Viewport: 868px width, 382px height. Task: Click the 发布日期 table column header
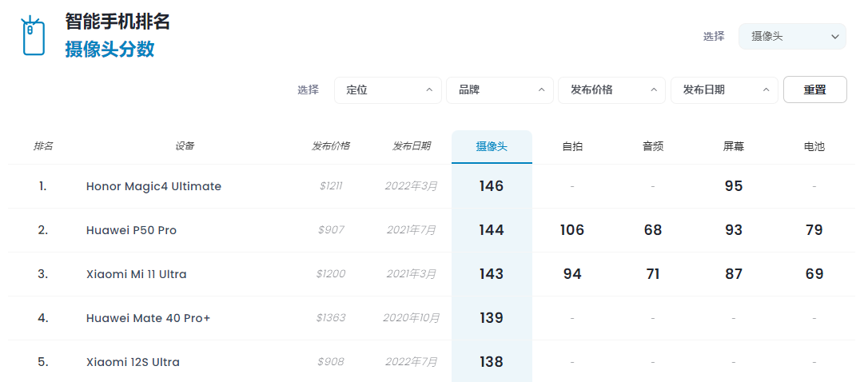tap(412, 147)
